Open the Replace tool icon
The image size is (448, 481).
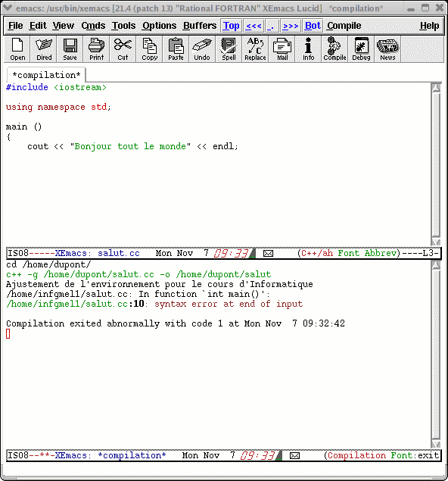[255, 49]
